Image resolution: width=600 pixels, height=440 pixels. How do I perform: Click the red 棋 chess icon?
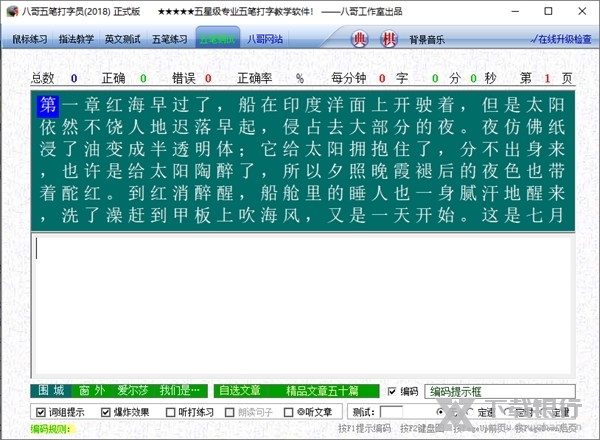(389, 39)
